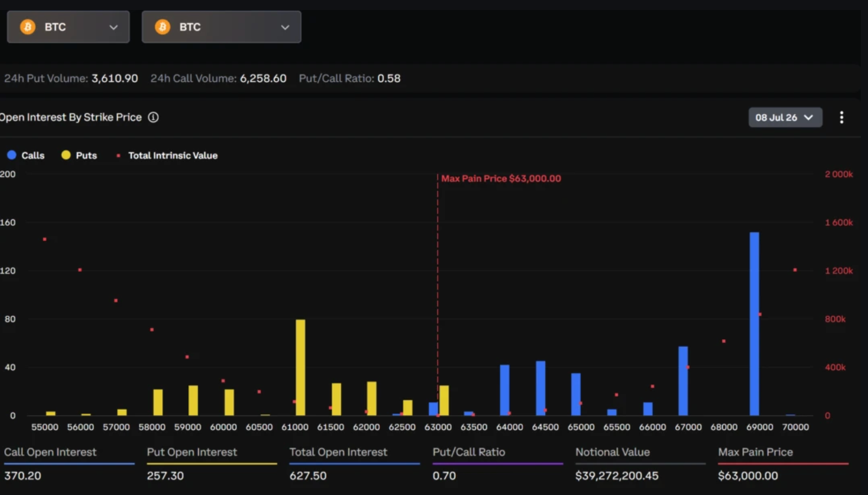This screenshot has width=868, height=495.
Task: Click the 70000 strike axis label
Action: click(x=796, y=427)
